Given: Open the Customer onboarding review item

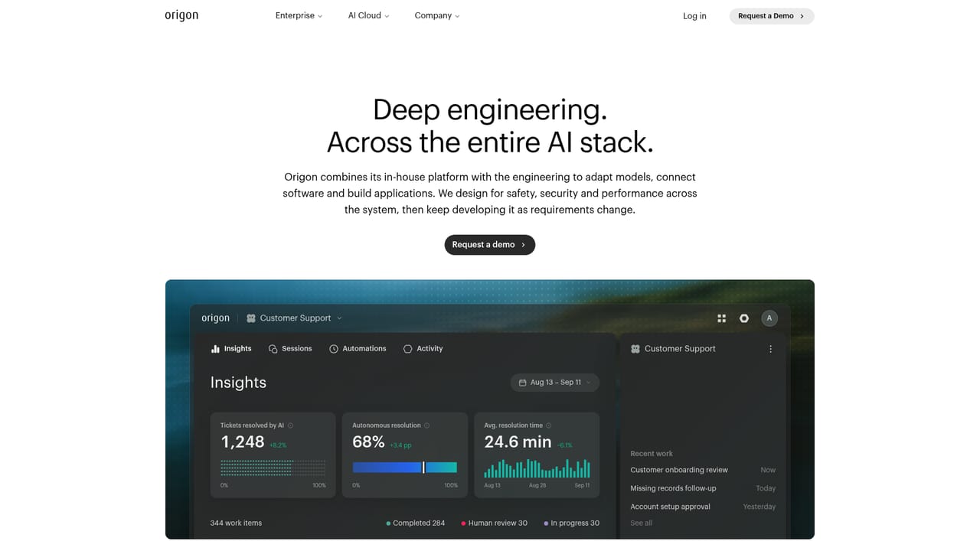Looking at the screenshot, I should coord(703,470).
